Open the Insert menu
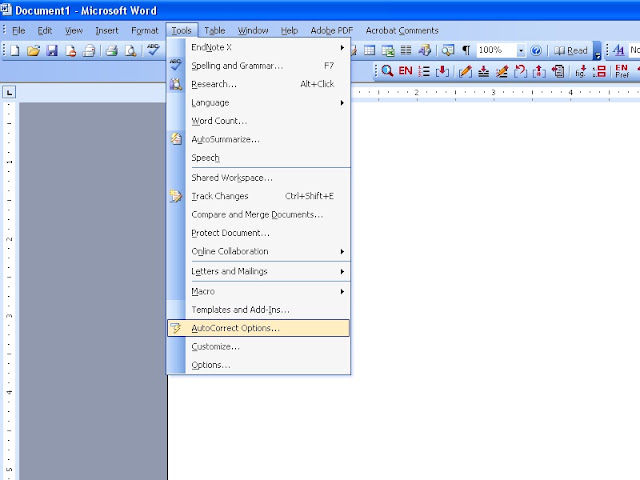Image resolution: width=640 pixels, height=480 pixels. 107,31
